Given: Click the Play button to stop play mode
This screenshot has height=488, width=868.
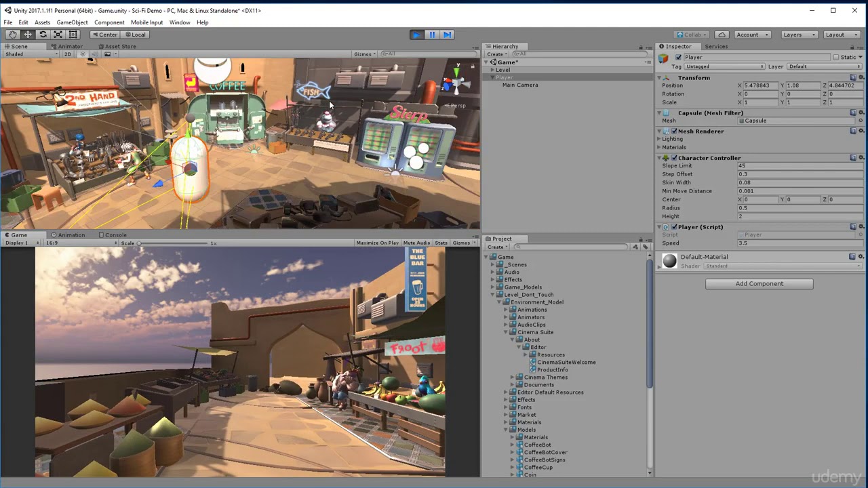Looking at the screenshot, I should [x=416, y=35].
